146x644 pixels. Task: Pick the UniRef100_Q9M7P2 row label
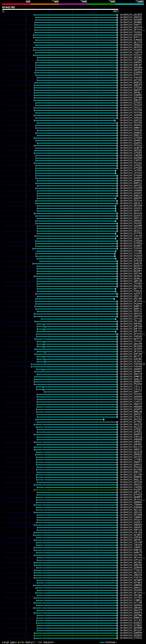(x=131, y=100)
